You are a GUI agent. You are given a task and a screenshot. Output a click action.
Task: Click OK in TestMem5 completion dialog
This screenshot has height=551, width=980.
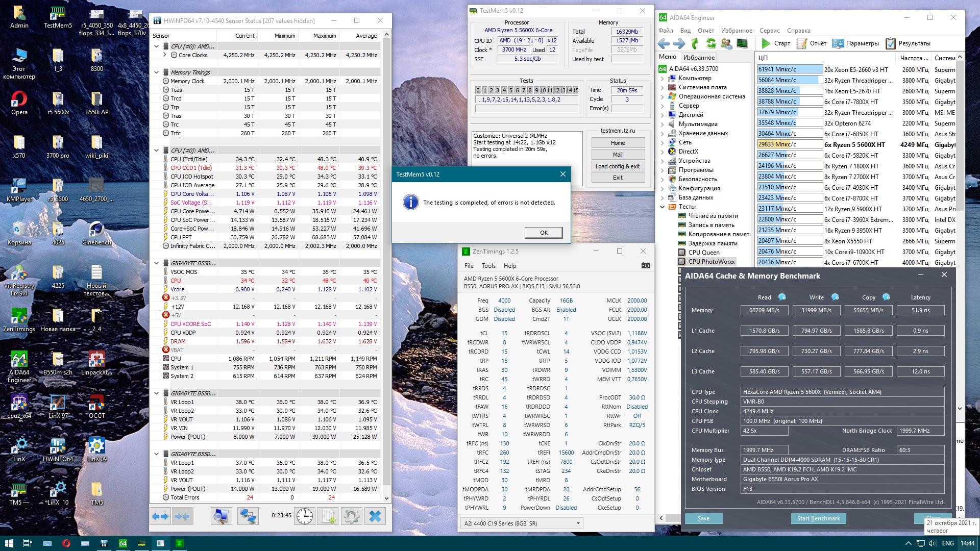click(543, 233)
